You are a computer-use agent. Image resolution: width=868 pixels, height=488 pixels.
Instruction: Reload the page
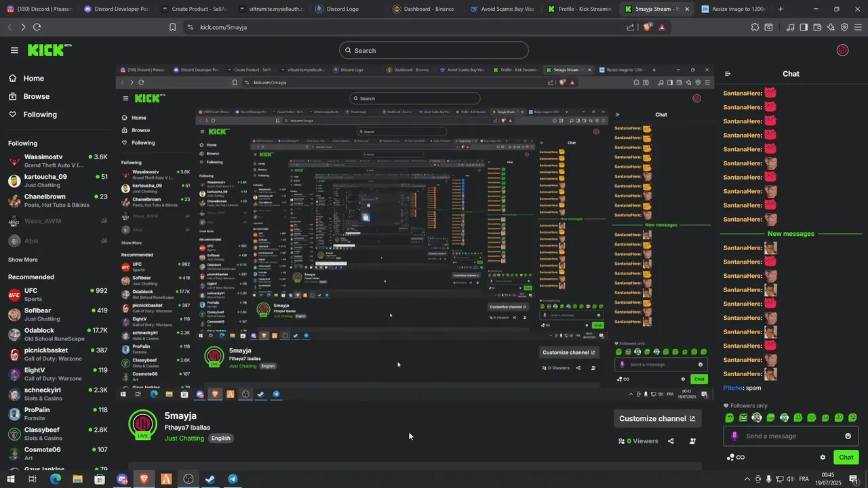pos(37,27)
